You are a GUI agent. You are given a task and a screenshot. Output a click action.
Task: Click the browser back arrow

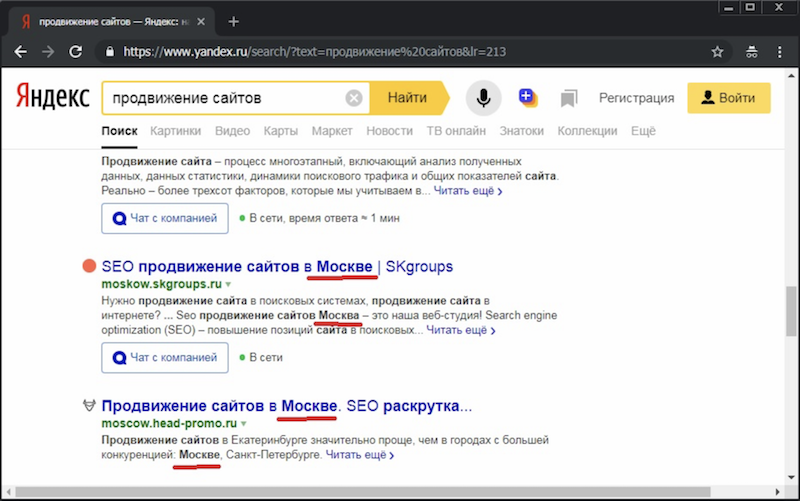click(x=20, y=52)
